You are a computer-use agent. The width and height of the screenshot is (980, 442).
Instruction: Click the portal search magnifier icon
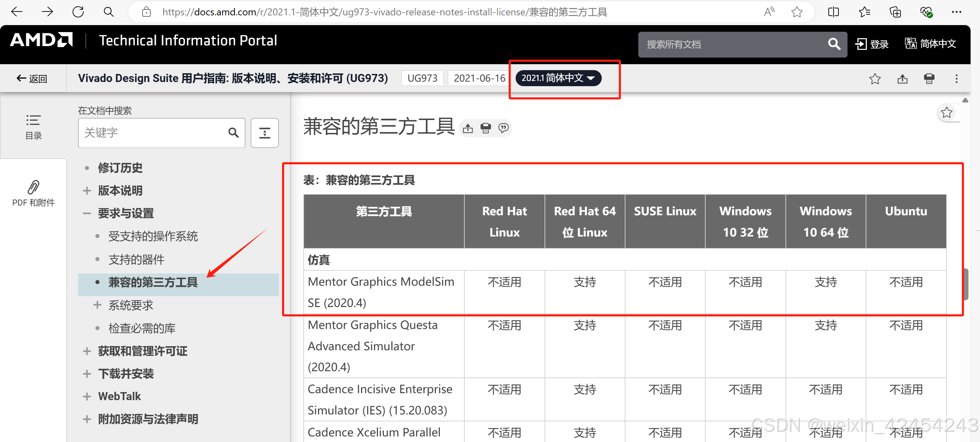[834, 44]
